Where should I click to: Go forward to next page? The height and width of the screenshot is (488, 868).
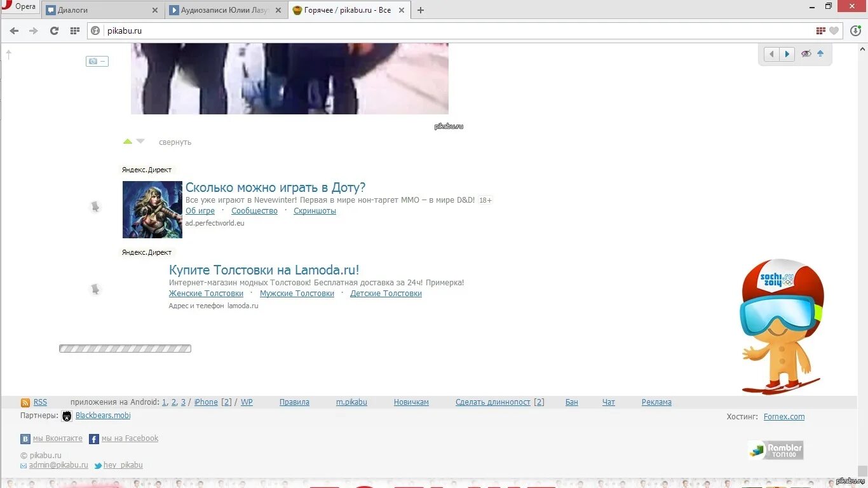pos(34,30)
